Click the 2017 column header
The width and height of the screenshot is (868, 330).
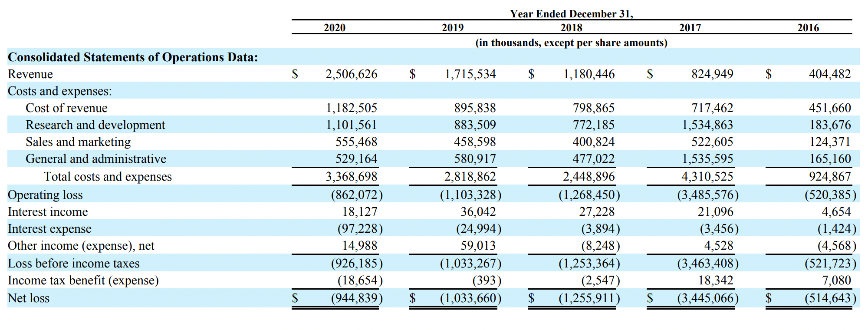click(x=690, y=27)
